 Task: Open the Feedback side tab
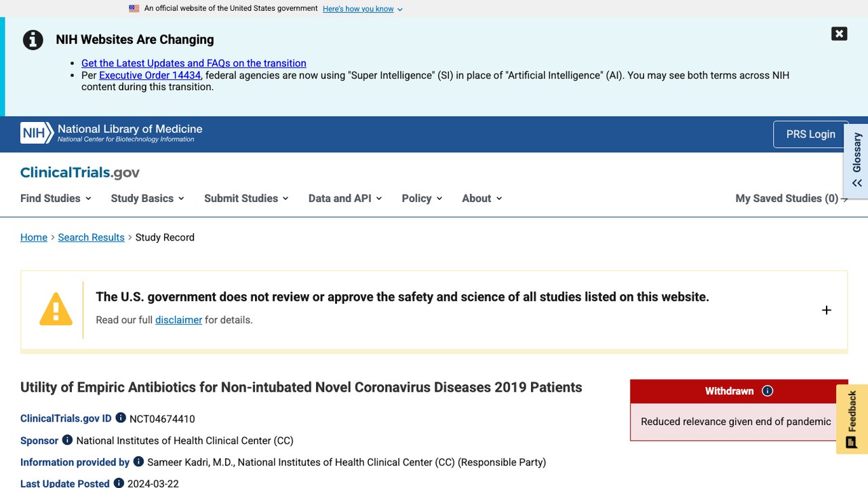[852, 419]
